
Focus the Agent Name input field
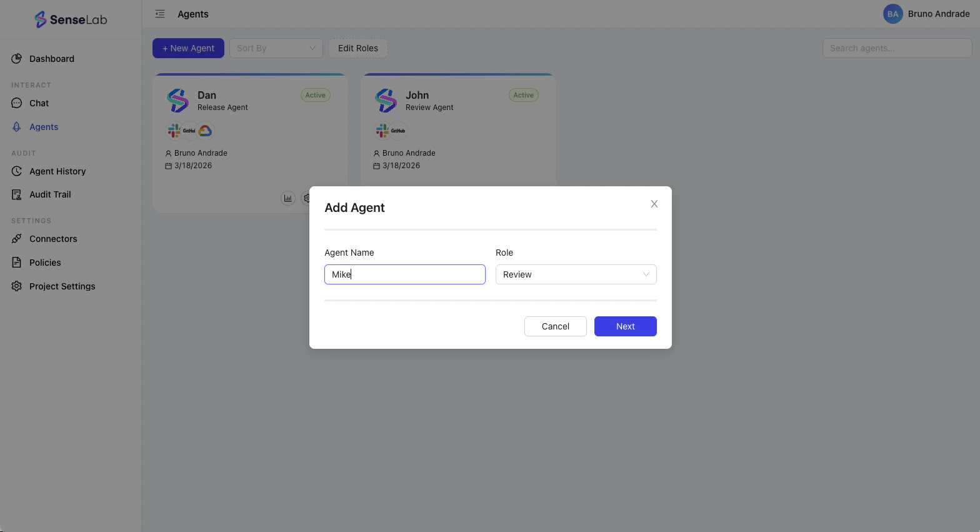coord(405,274)
